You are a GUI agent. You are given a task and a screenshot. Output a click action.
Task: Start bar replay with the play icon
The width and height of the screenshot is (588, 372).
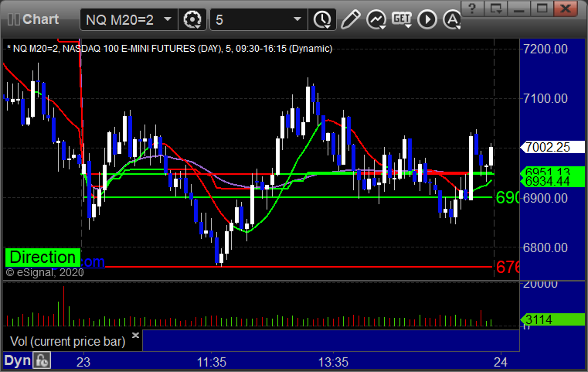point(427,19)
